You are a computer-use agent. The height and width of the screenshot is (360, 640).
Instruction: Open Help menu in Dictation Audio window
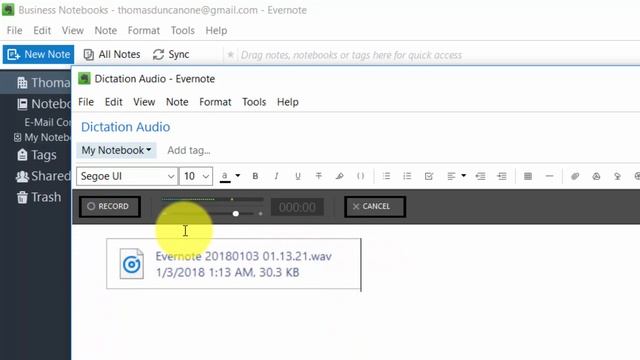(288, 102)
